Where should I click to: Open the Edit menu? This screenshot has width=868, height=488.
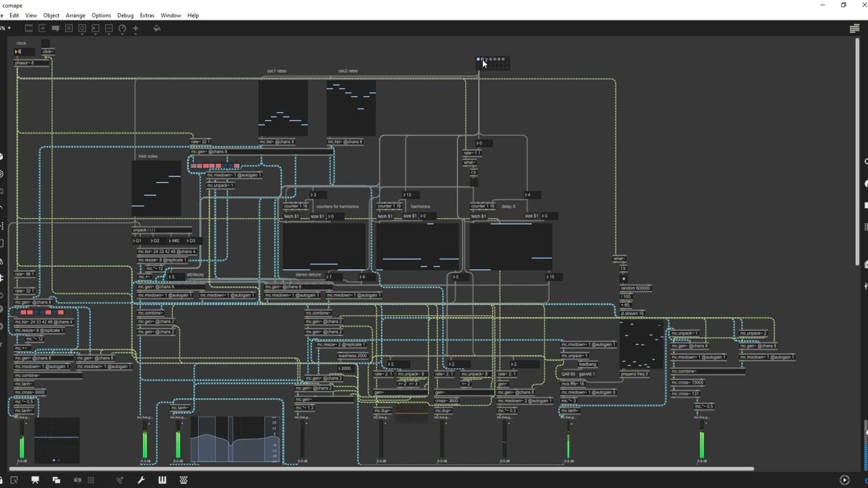pos(14,15)
